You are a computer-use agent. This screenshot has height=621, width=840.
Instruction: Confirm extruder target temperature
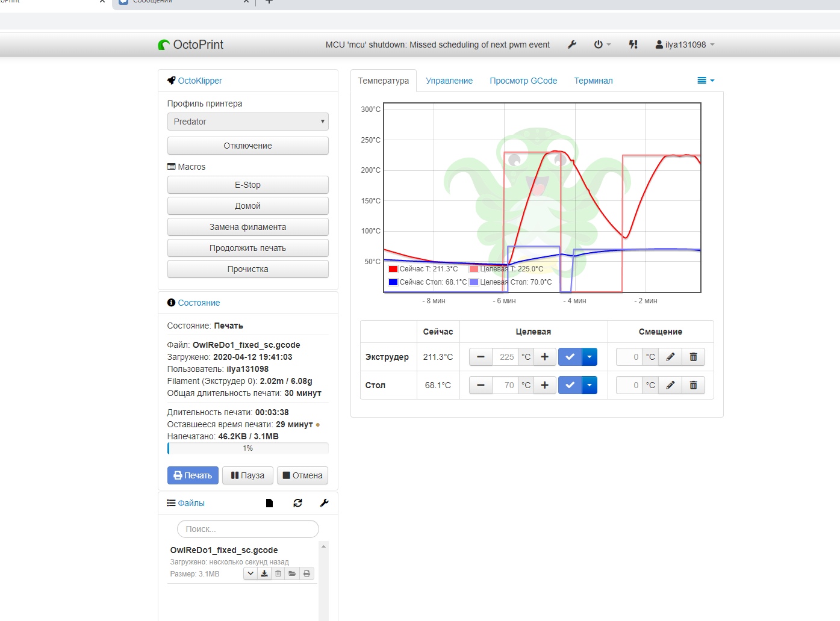570,357
